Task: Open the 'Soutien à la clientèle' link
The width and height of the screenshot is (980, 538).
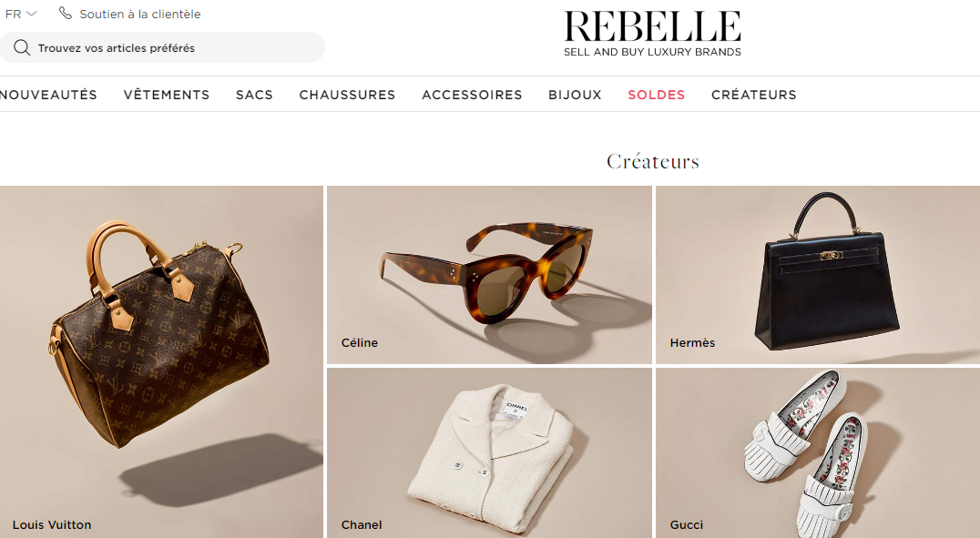Action: click(x=140, y=14)
